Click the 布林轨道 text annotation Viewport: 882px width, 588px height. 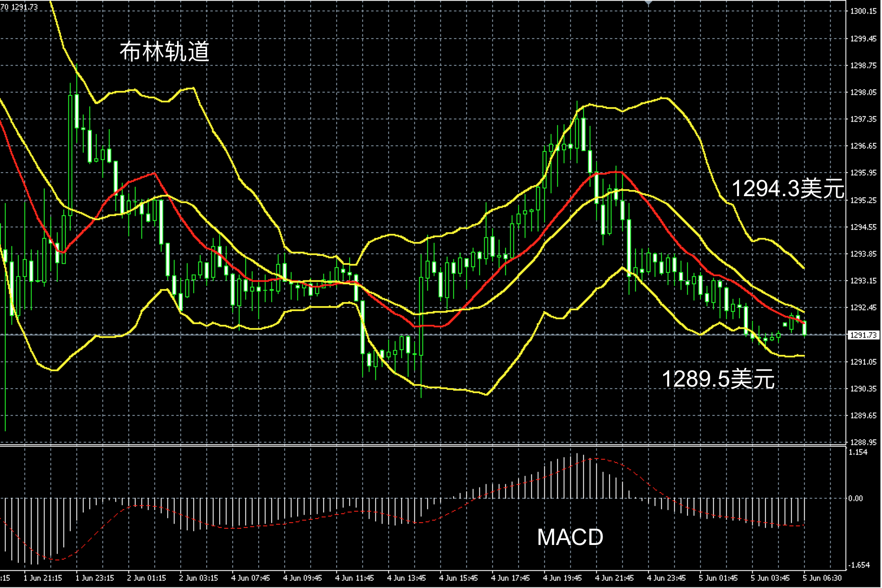[x=164, y=52]
